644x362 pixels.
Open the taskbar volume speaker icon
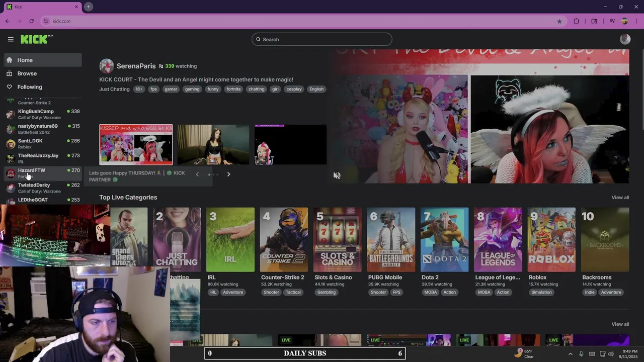(x=611, y=354)
